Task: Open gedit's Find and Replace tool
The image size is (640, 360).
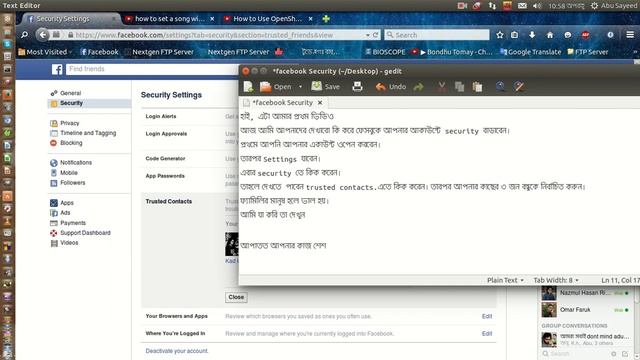Action: (x=519, y=87)
